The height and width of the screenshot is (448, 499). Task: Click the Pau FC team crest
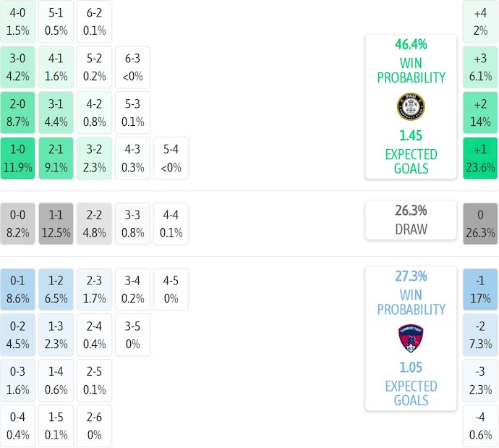coord(411,106)
